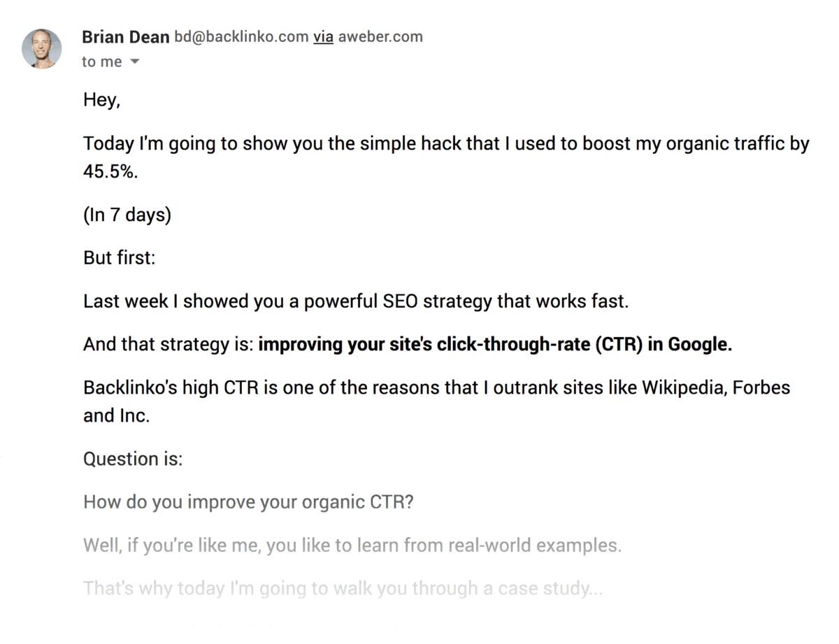Image resolution: width=839 pixels, height=644 pixels.
Task: Click the faded "case study..." sentence
Action: 343,589
